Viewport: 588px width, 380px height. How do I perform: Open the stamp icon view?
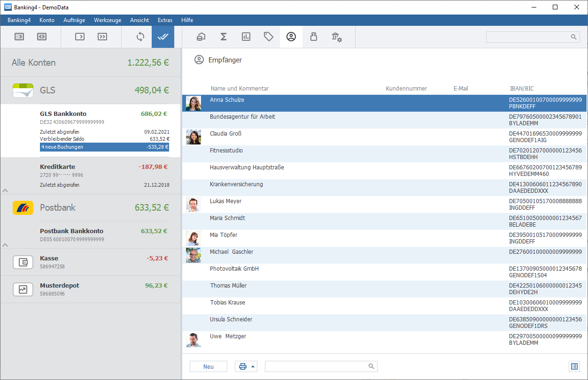[314, 37]
